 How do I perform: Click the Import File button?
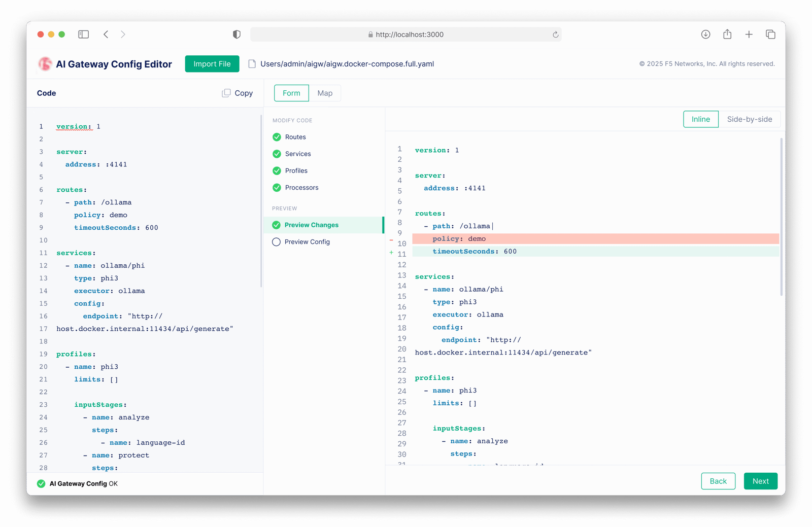tap(212, 64)
